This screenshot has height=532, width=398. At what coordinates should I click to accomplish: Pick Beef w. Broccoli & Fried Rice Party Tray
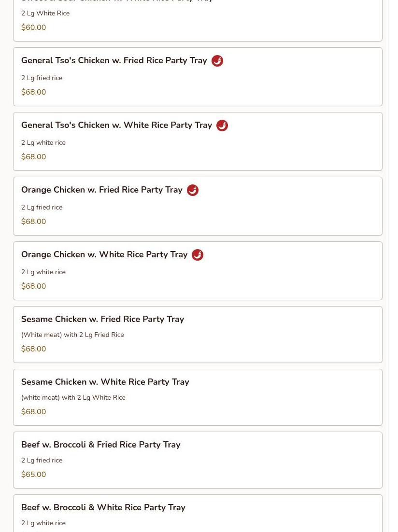click(x=100, y=445)
